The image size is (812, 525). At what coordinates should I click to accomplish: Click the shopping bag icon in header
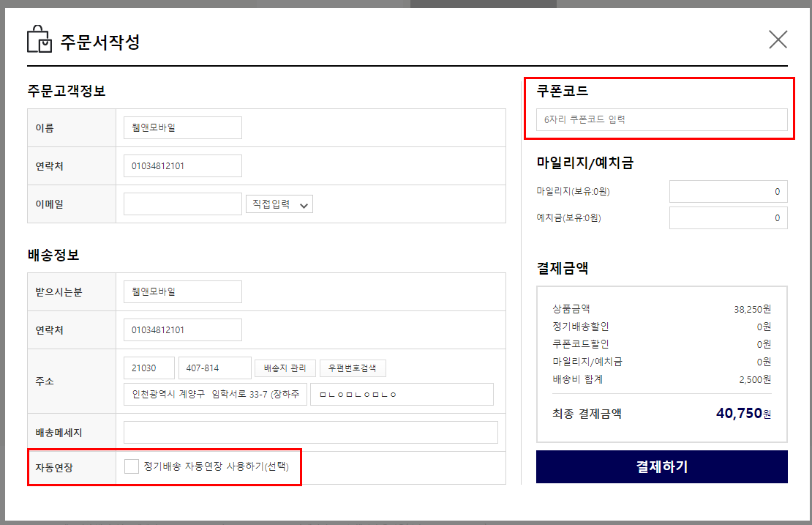pyautogui.click(x=40, y=40)
